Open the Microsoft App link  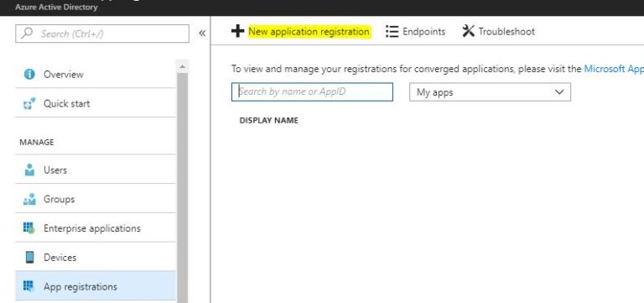tap(614, 69)
